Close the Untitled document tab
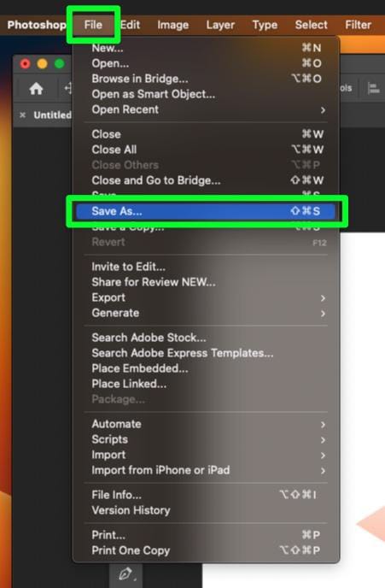This screenshot has height=588, width=385. [23, 115]
